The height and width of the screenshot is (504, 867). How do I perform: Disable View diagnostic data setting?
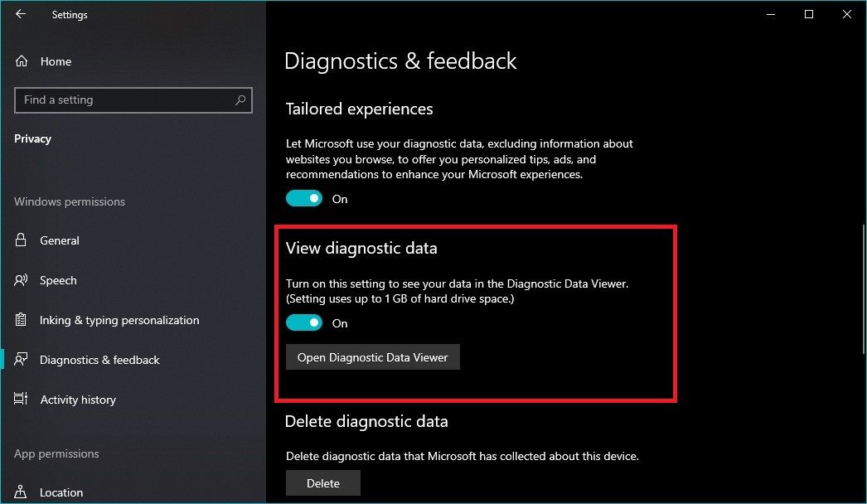point(303,322)
